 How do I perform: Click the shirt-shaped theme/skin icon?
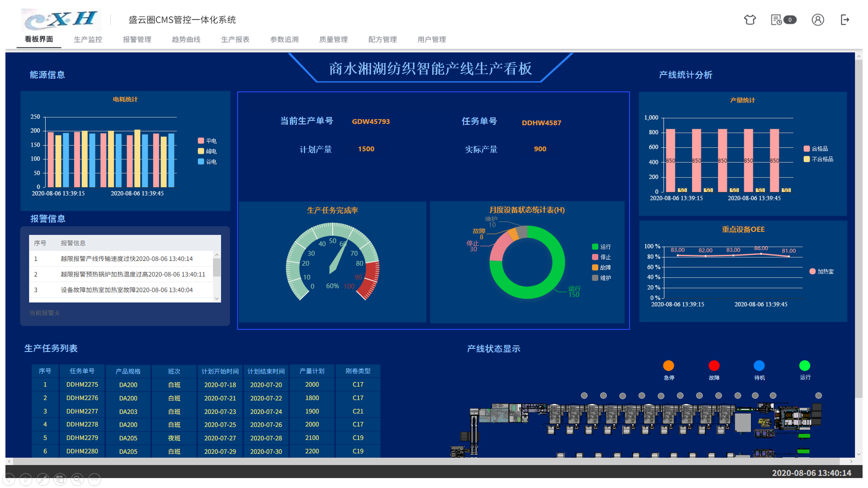[x=750, y=19]
